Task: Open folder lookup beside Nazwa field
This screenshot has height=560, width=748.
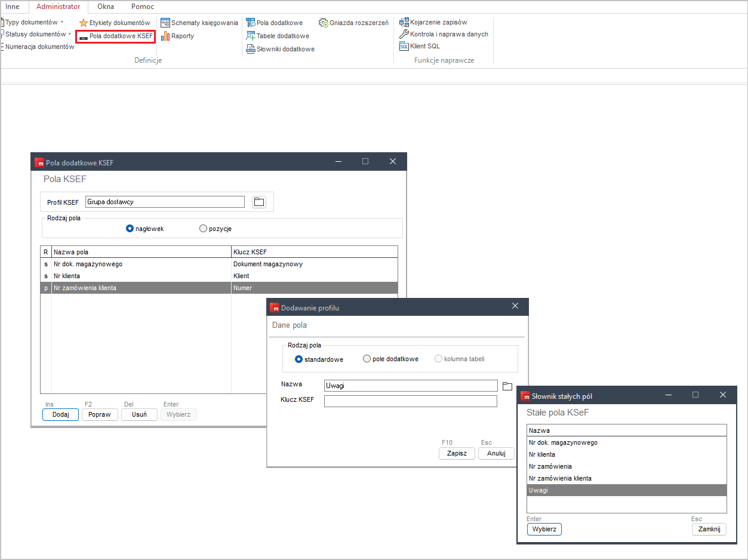Action: point(507,386)
